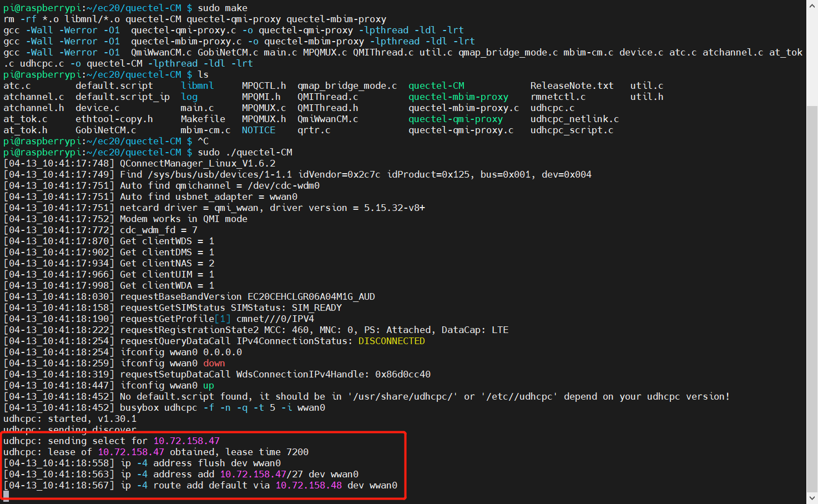The image size is (818, 504).
Task: Click the 10.72.158.47/27 address in 'address add' line
Action: click(261, 474)
